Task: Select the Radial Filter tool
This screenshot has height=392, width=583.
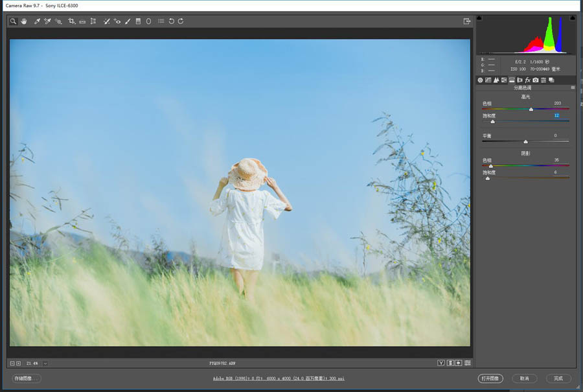Action: 148,21
